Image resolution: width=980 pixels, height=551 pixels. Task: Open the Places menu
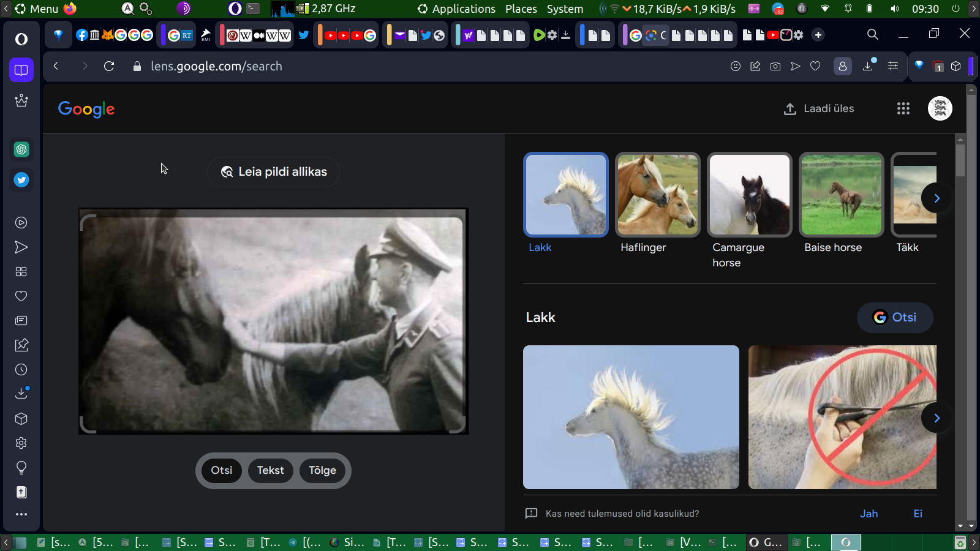pyautogui.click(x=521, y=9)
